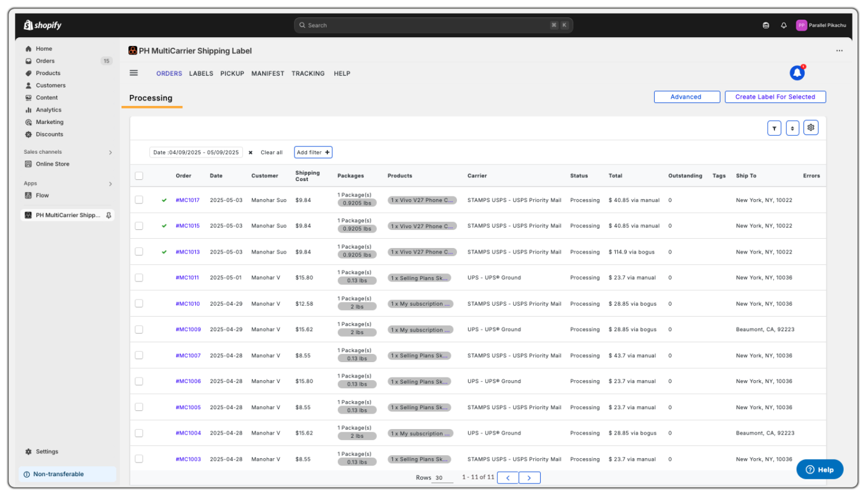The width and height of the screenshot is (868, 496).
Task: Switch to the ORDERS tab
Action: click(169, 73)
